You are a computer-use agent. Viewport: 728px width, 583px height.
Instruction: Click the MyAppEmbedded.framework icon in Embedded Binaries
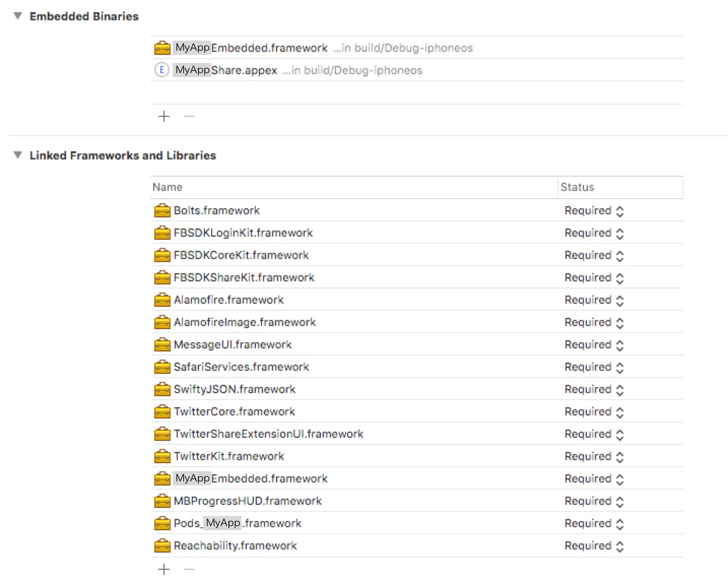[x=162, y=48]
